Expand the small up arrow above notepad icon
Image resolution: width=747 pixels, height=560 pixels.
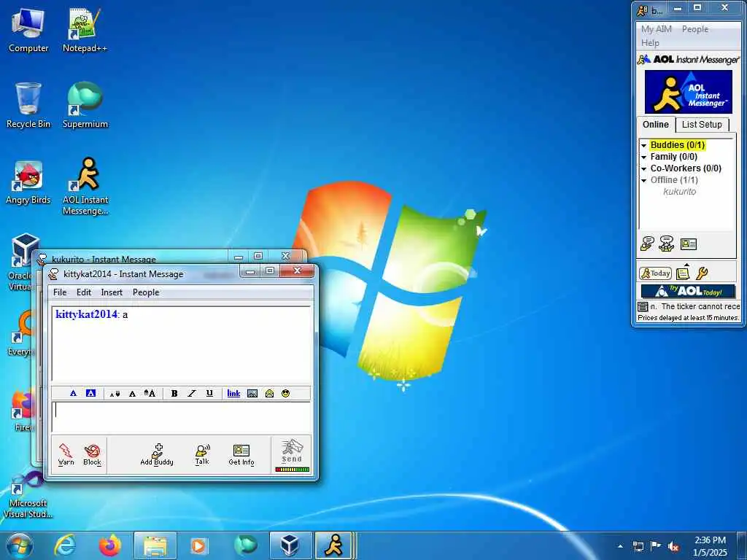click(x=686, y=264)
